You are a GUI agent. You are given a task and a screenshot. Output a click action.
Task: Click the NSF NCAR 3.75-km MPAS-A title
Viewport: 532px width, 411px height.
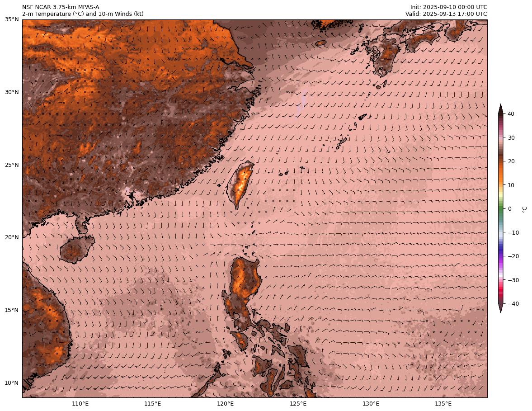click(x=61, y=7)
